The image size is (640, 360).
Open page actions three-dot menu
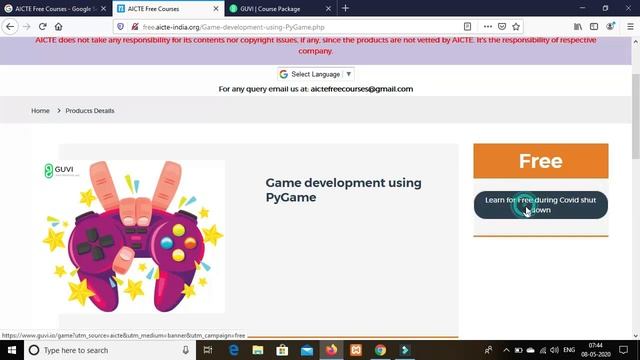pyautogui.click(x=487, y=27)
